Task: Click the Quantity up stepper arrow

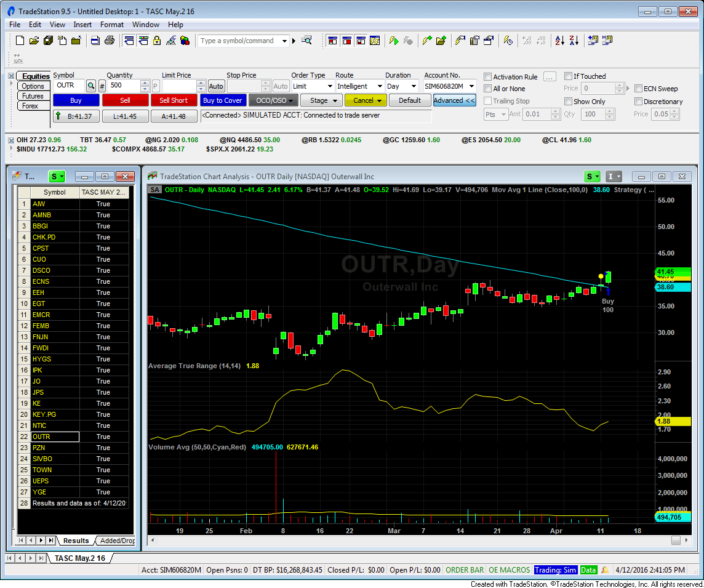Action: (145, 83)
